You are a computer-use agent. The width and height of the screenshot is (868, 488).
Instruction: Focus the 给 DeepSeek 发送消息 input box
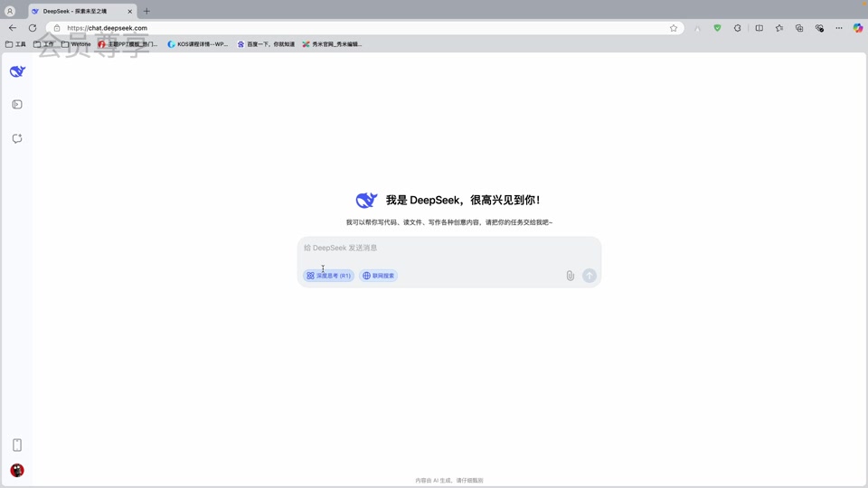pyautogui.click(x=449, y=248)
